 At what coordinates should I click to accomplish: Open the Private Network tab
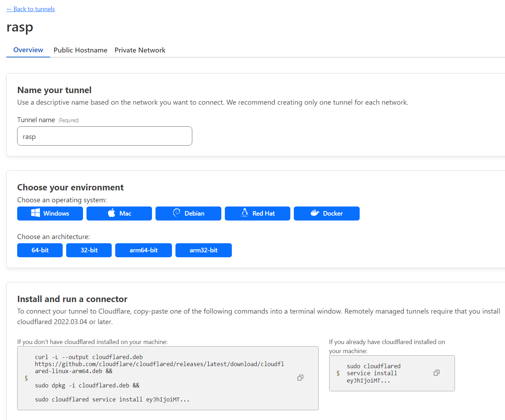point(140,50)
